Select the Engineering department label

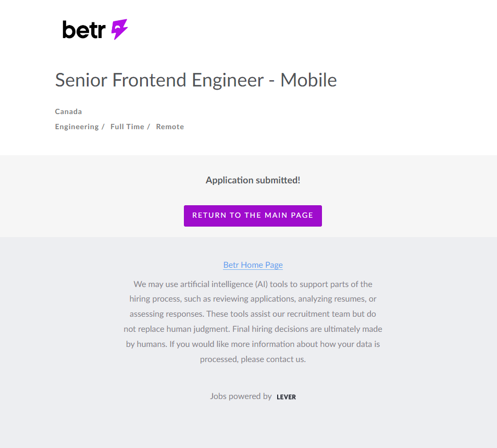77,127
